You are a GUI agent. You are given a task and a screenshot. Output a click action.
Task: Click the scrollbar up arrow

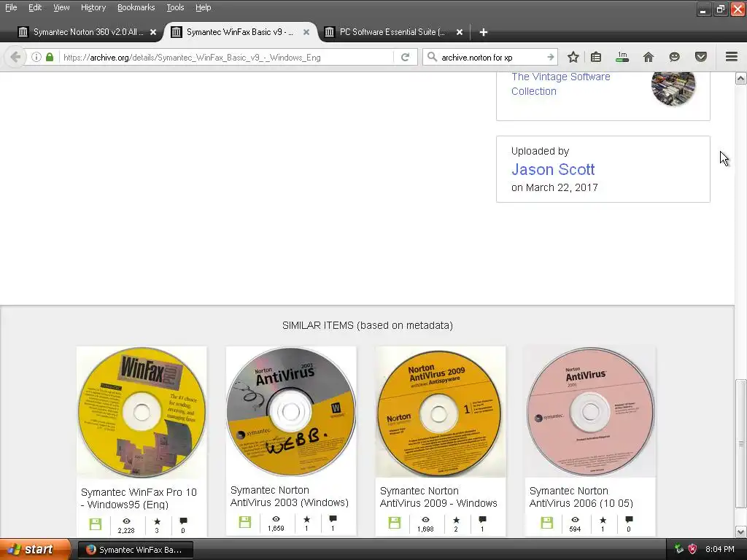[x=740, y=78]
